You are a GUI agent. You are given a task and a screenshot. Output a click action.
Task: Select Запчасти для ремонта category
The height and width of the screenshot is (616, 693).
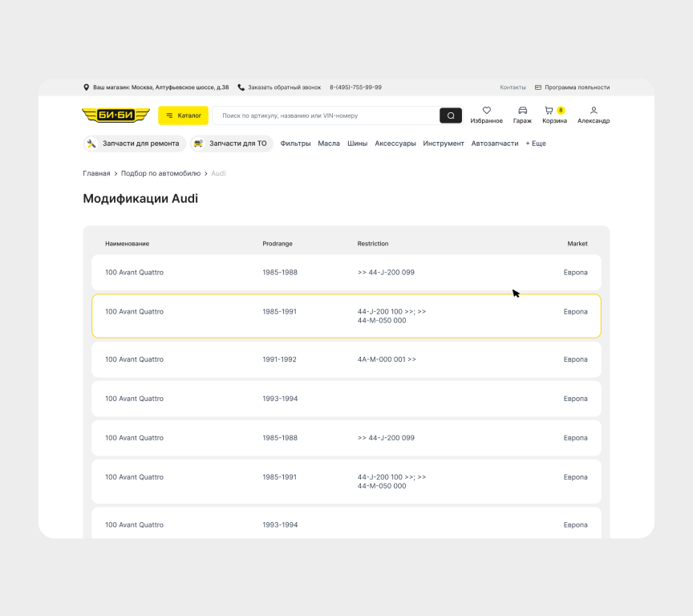click(x=134, y=144)
